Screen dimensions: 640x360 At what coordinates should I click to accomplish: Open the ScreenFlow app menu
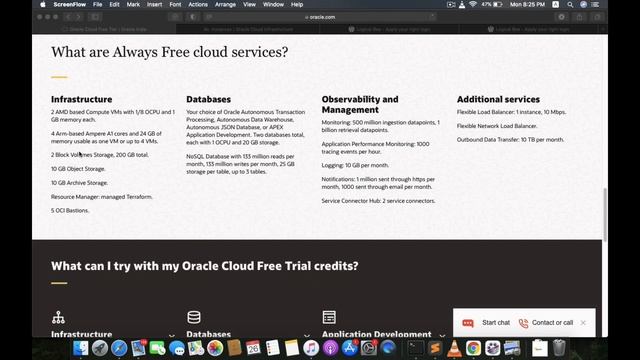point(69,4)
